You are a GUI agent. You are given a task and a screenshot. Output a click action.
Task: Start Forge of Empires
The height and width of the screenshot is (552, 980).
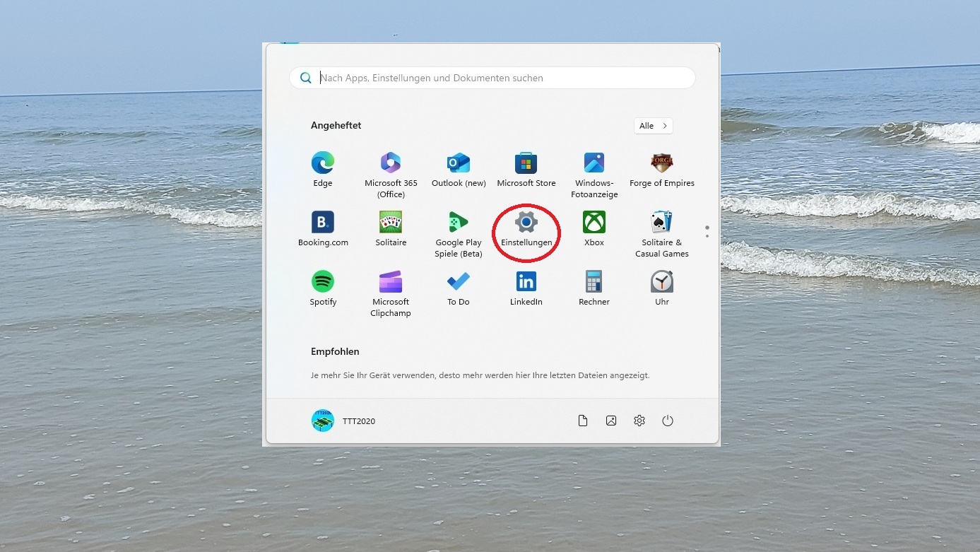(662, 170)
